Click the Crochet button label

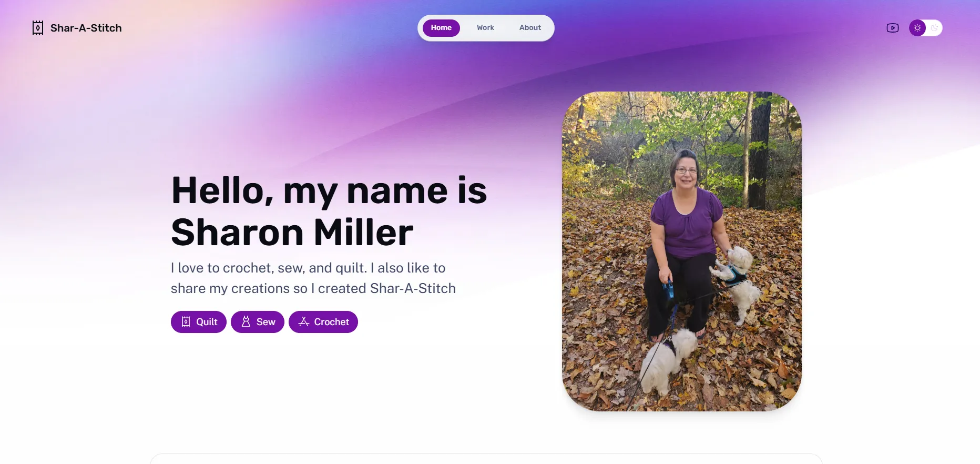(x=332, y=322)
